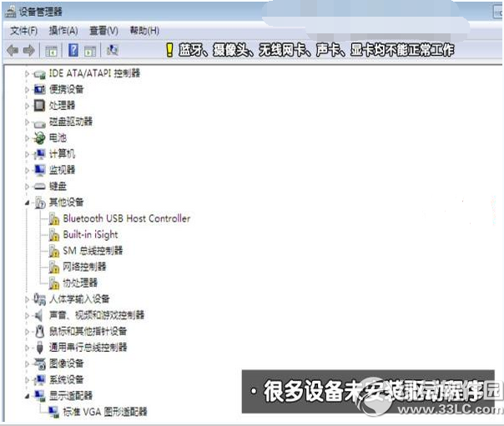Screen dimensions: 504x426
Task: Select 标准 VGA 图形适配器 entry
Action: click(x=105, y=412)
